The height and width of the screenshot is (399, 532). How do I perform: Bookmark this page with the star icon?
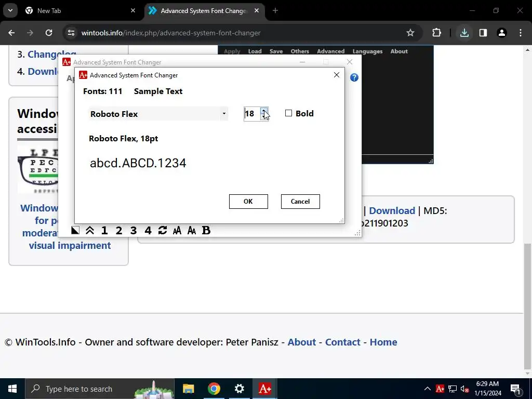(x=410, y=33)
